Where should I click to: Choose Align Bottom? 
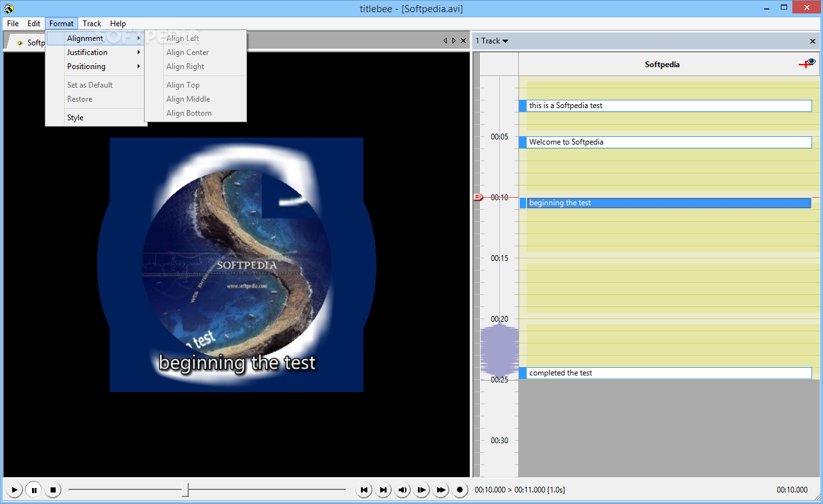[195, 113]
